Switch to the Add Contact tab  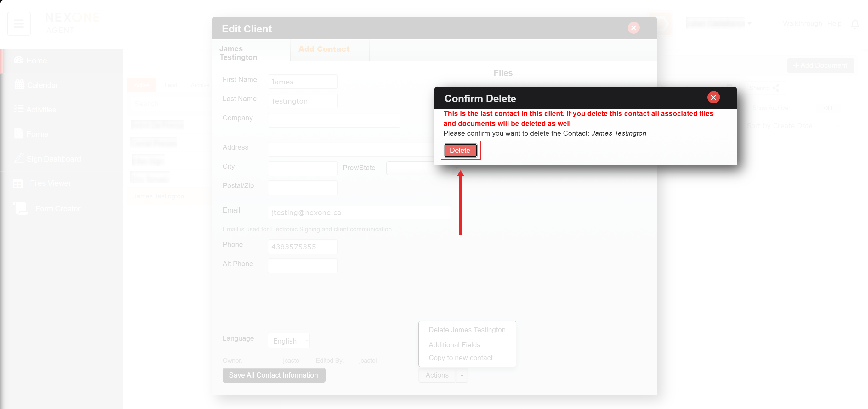324,49
